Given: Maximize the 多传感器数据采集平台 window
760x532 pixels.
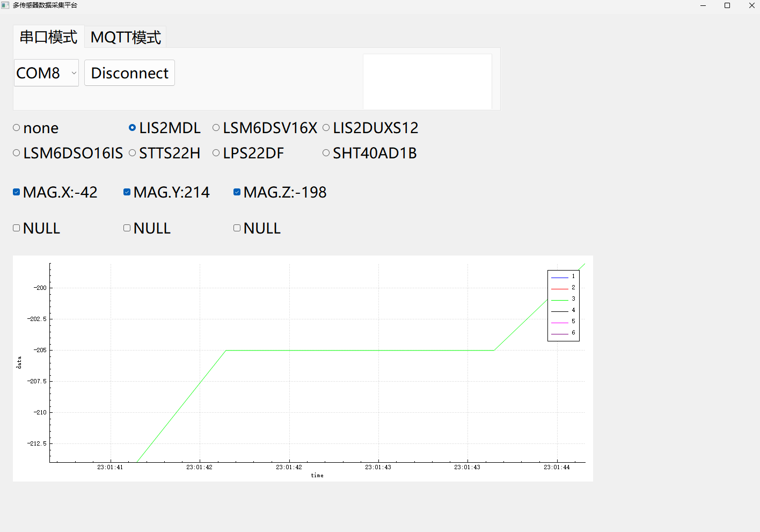Looking at the screenshot, I should pos(727,5).
